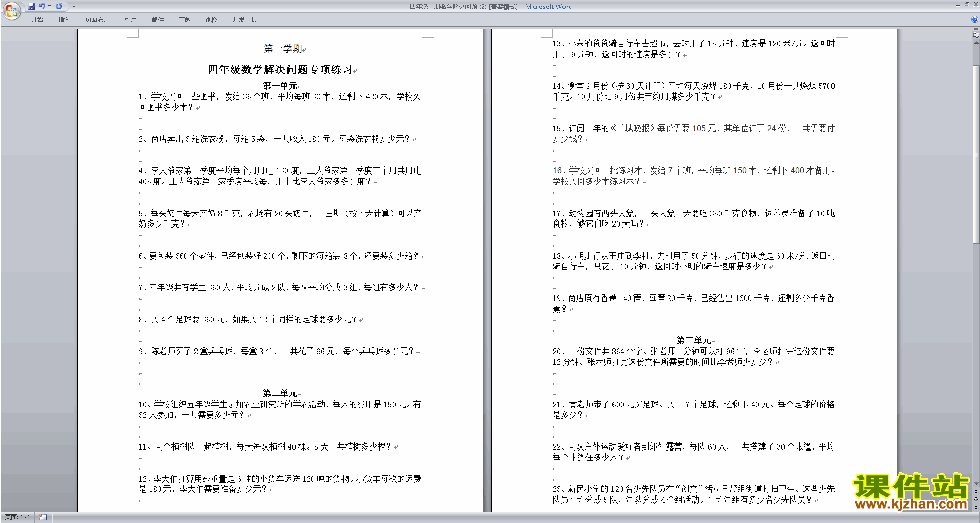
Task: Click the Redo/Repeat icon
Action: [59, 6]
